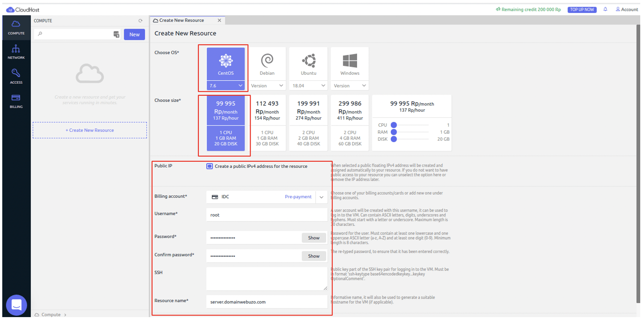The width and height of the screenshot is (644, 322).
Task: Open the Billing section in sidebar
Action: 16,101
